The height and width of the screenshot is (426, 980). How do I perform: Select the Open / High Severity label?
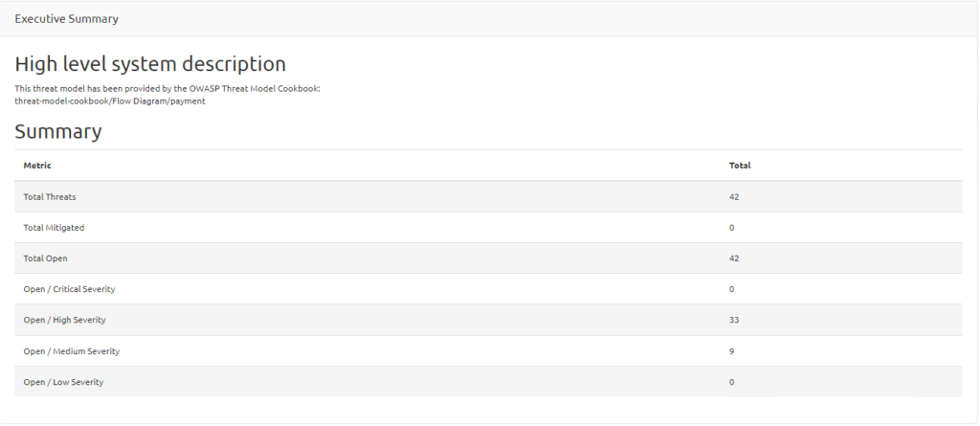(x=64, y=319)
